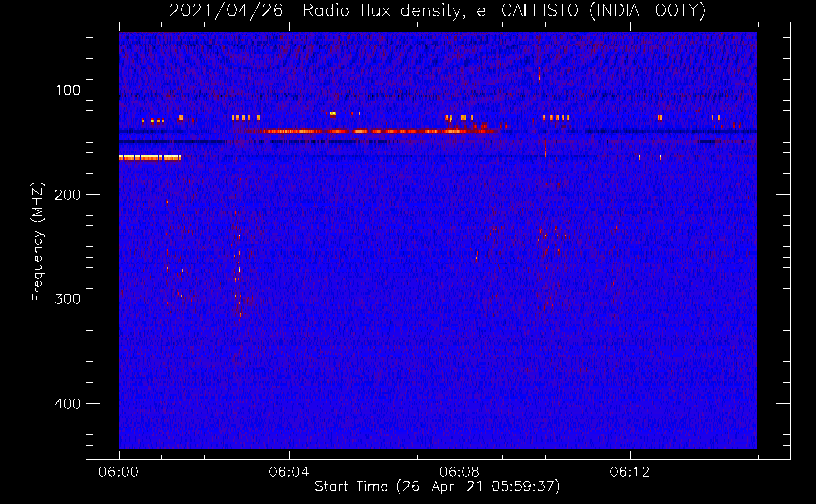Image resolution: width=816 pixels, height=504 pixels.
Task: Click the 06:12 time tick label
Action: tap(630, 472)
